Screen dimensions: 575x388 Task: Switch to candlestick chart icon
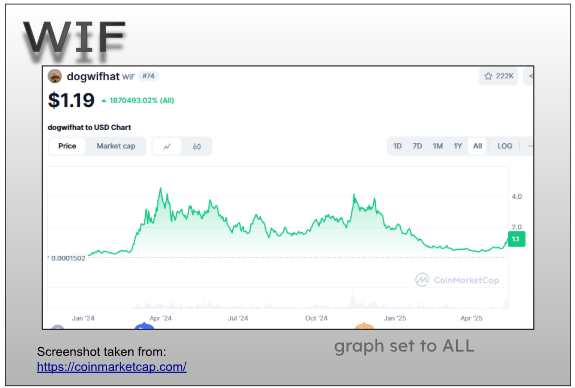pos(197,146)
